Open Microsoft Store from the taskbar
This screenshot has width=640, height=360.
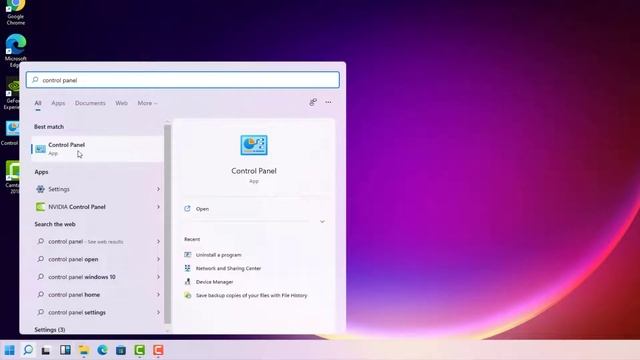[121, 350]
